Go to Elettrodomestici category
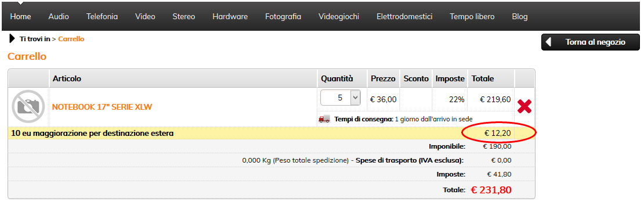This screenshot has width=644, height=216. pyautogui.click(x=404, y=17)
